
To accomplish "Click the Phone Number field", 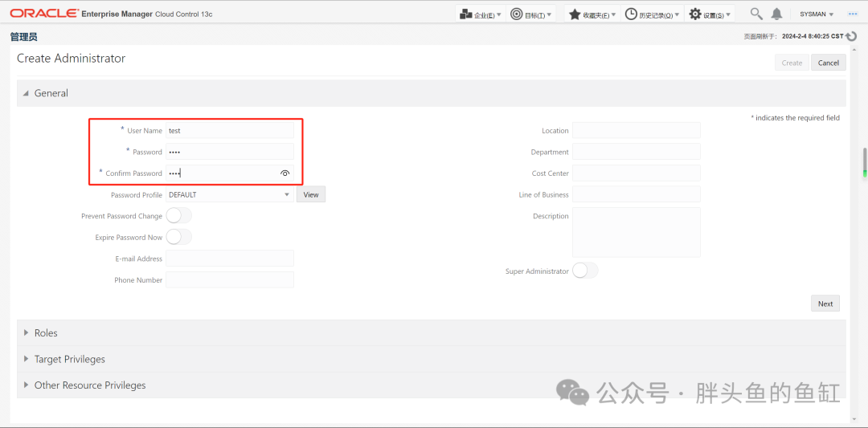I will point(230,279).
